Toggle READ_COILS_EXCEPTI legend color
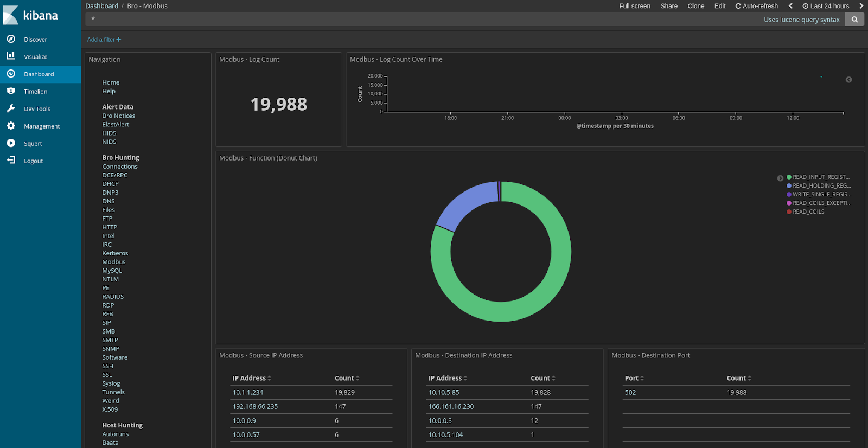This screenshot has width=868, height=448. pyautogui.click(x=789, y=203)
